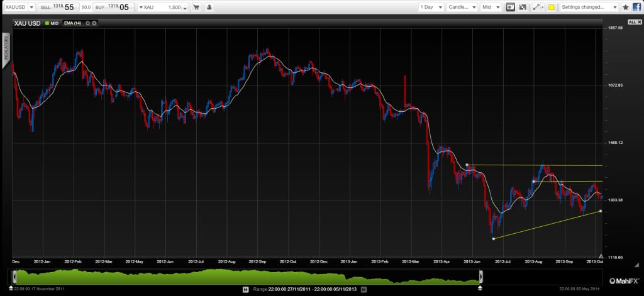Open the Settings changed dropdown

click(x=589, y=7)
